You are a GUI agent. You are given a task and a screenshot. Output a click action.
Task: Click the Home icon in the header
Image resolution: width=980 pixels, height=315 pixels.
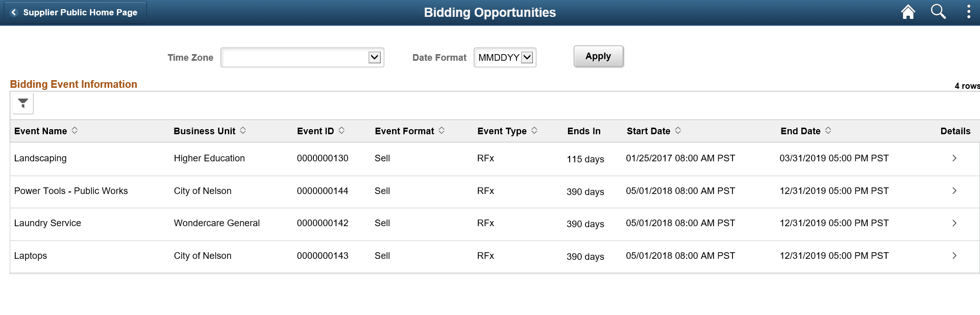pyautogui.click(x=908, y=12)
